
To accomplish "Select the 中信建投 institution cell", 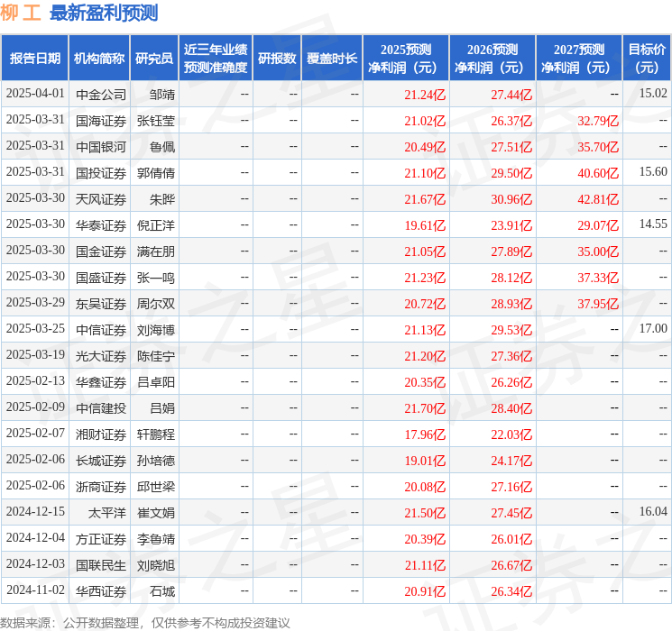I will (x=101, y=408).
